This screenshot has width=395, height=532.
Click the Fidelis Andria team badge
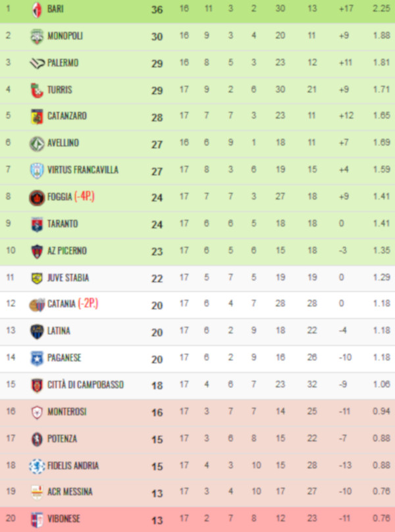37,465
